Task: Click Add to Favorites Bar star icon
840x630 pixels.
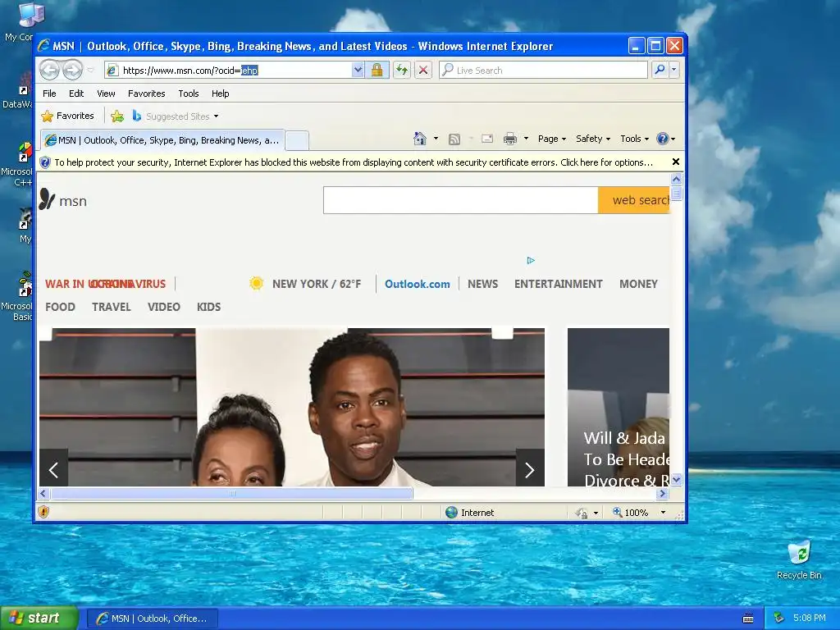Action: point(117,116)
